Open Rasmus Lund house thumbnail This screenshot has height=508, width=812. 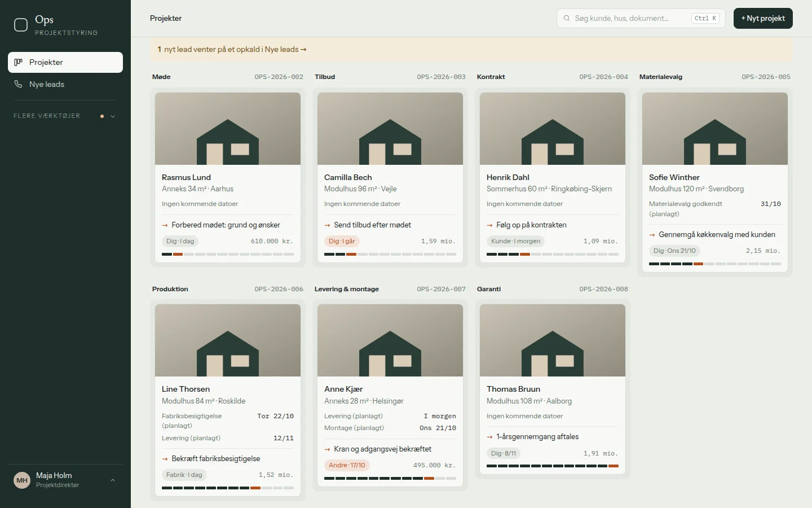228,129
